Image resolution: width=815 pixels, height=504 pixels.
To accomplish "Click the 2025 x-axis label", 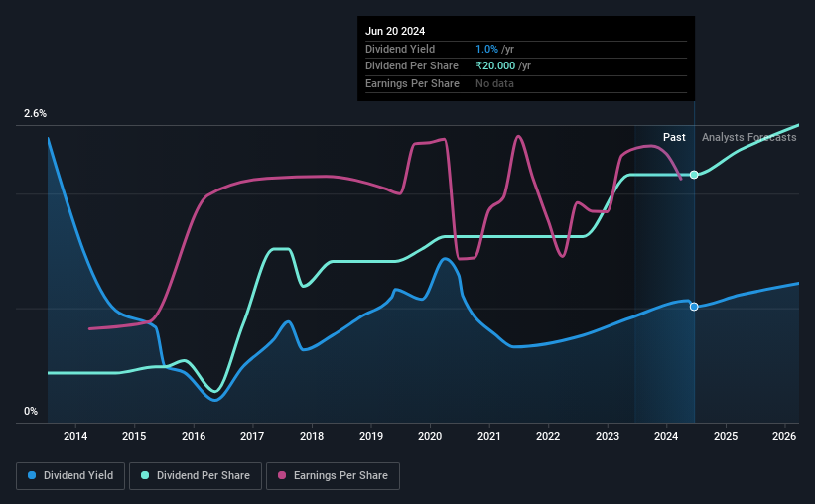I will [x=726, y=436].
